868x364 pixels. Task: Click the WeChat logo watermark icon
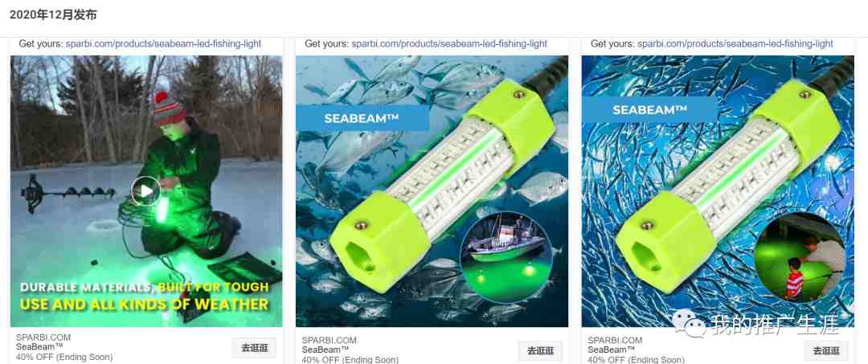[x=690, y=324]
